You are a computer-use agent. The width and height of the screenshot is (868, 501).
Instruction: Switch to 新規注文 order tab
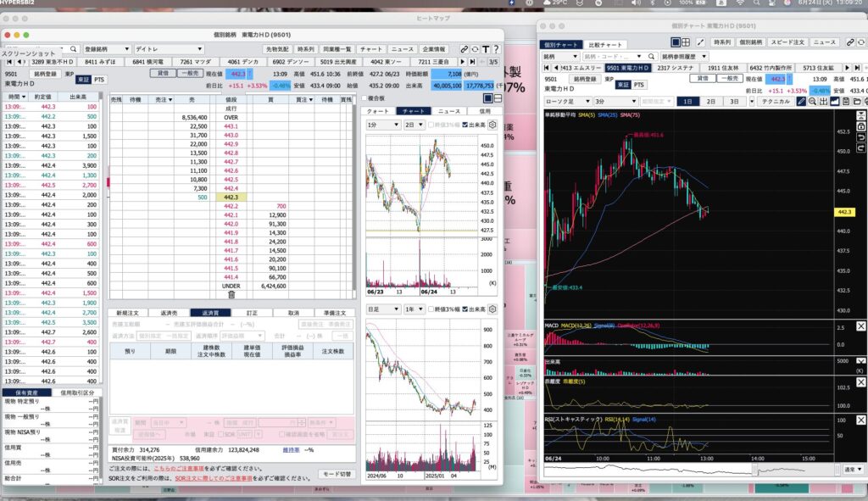point(127,313)
